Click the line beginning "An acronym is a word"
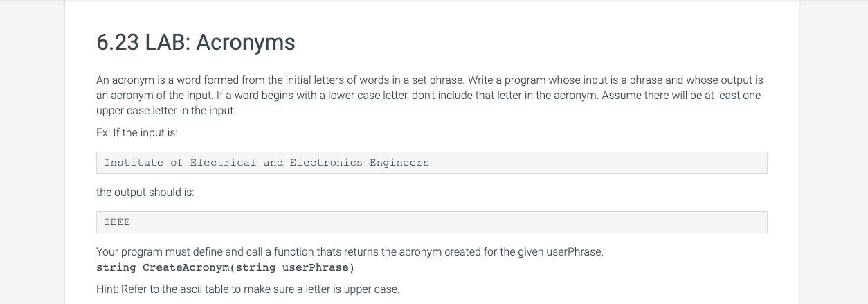Image resolution: width=868 pixels, height=304 pixels. point(429,81)
